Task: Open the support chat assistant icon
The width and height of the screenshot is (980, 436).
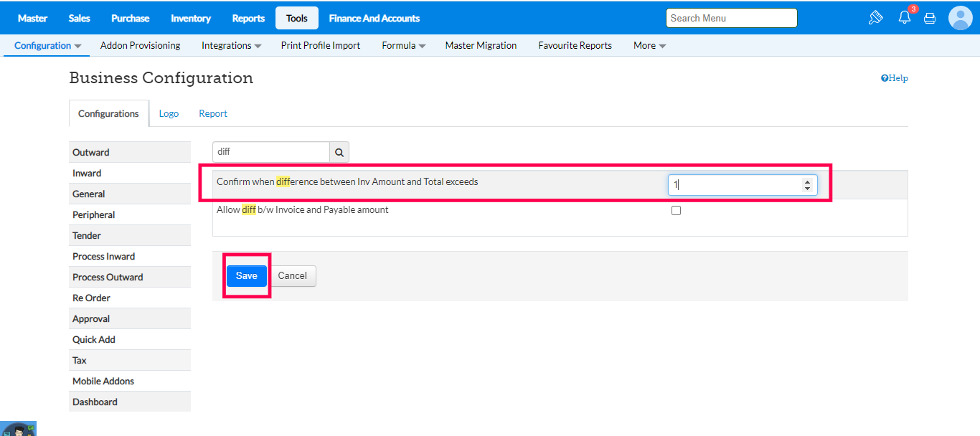Action: pos(18,430)
